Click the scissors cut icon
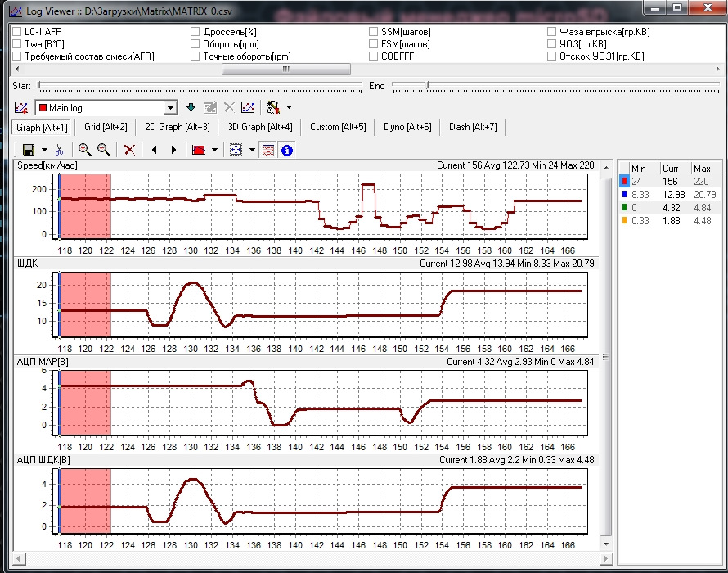The height and width of the screenshot is (573, 728). [59, 150]
